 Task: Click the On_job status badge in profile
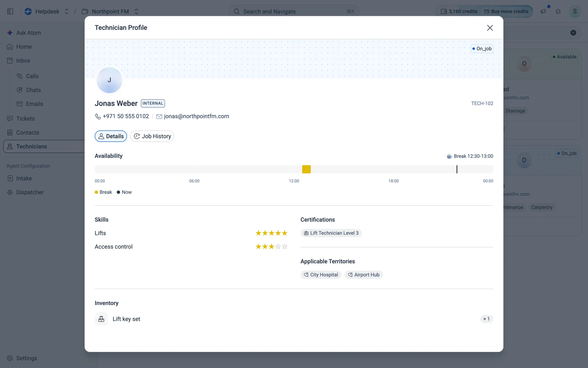coord(482,49)
